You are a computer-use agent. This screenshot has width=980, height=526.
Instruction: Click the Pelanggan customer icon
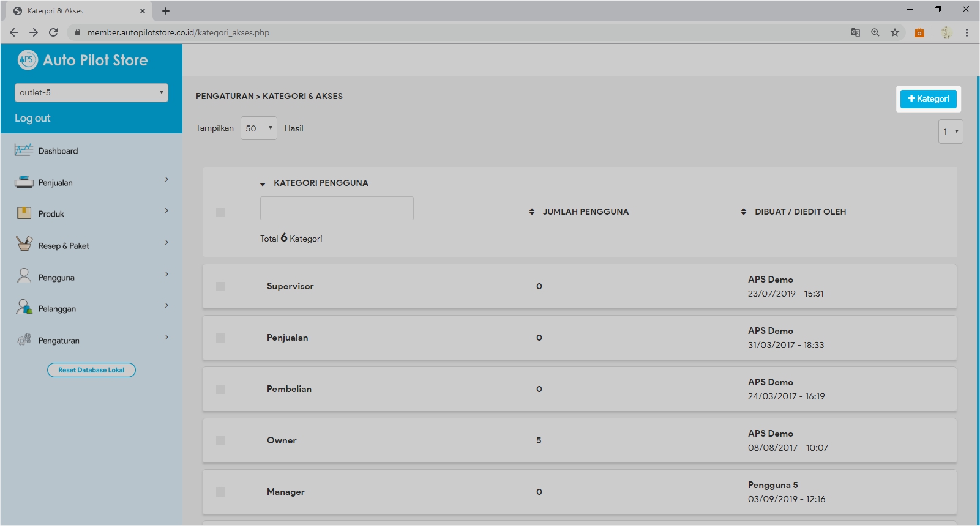(x=24, y=307)
